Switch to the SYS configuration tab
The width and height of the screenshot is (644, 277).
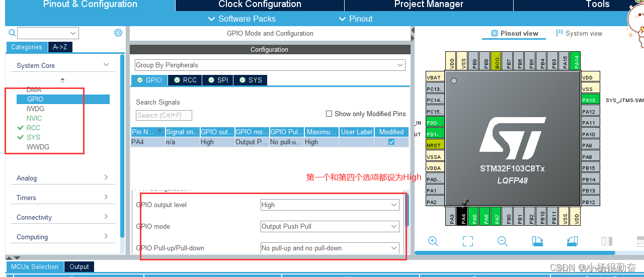[x=250, y=80]
